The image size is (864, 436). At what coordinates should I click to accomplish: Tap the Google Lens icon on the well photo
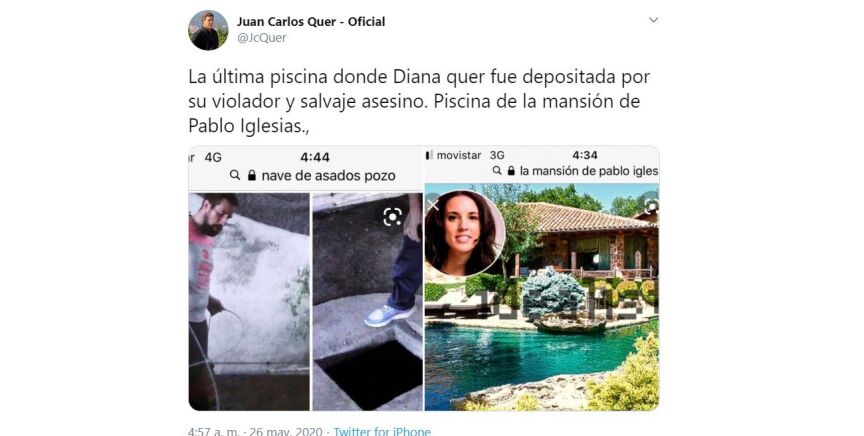pos(392,217)
